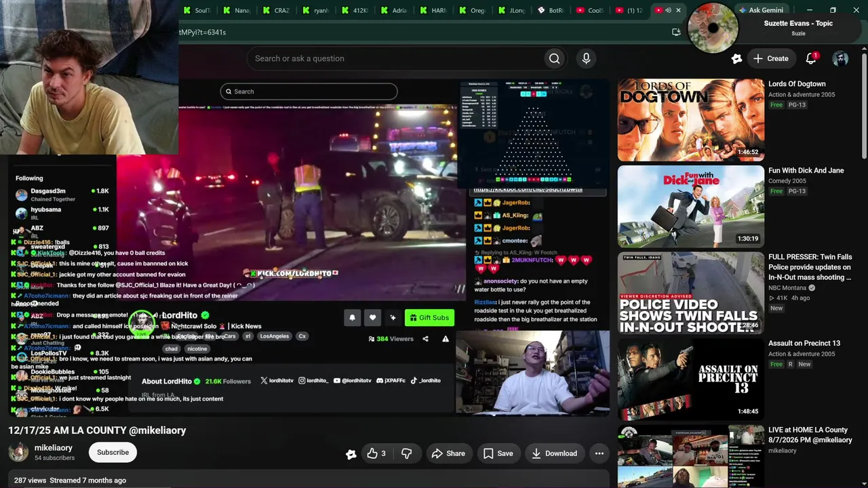The image size is (868, 488).
Task: Open the "Assault on Precinct 13" title link
Action: tap(804, 344)
